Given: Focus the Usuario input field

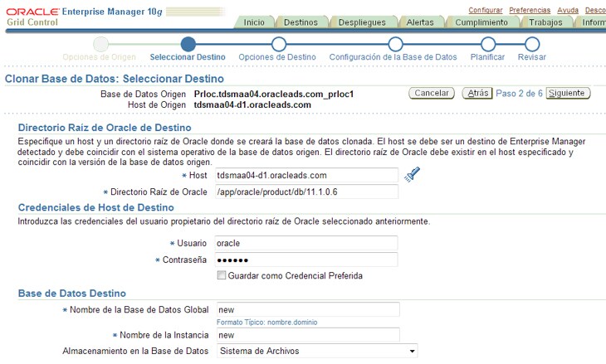Looking at the screenshot, I should tap(306, 243).
